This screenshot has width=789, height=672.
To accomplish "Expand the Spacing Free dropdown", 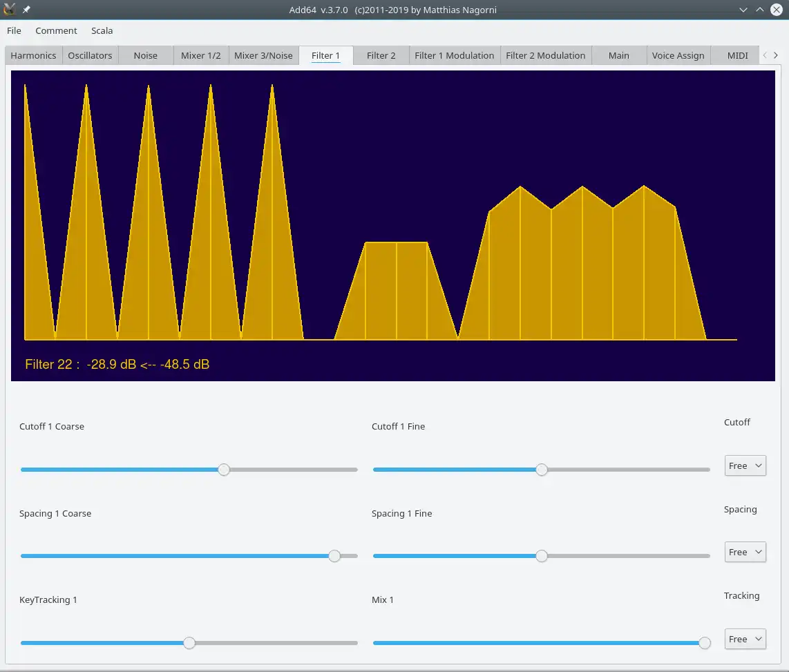I will (745, 552).
